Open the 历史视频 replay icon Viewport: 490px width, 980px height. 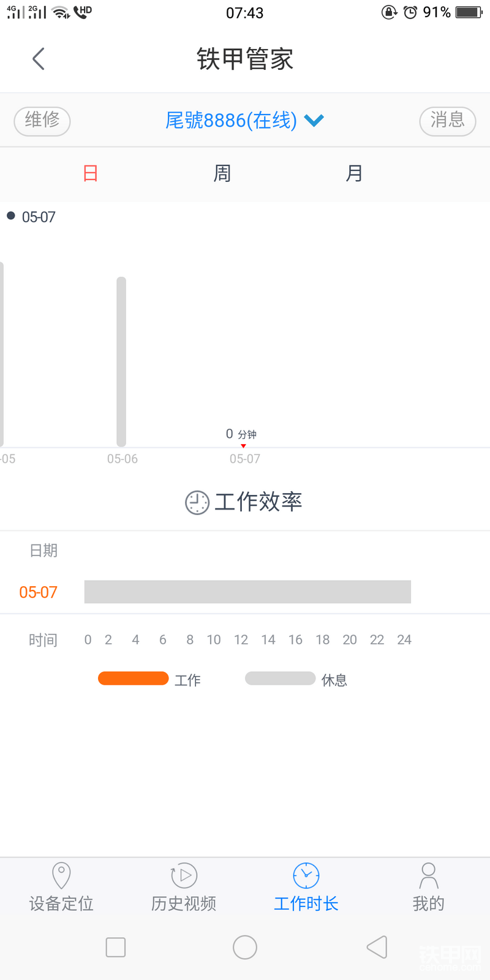[x=184, y=875]
